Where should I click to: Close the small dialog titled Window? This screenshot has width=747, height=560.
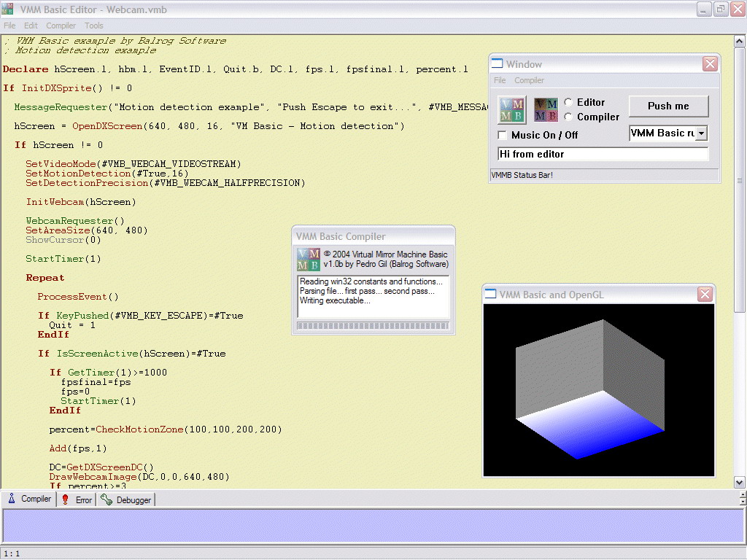pyautogui.click(x=710, y=64)
